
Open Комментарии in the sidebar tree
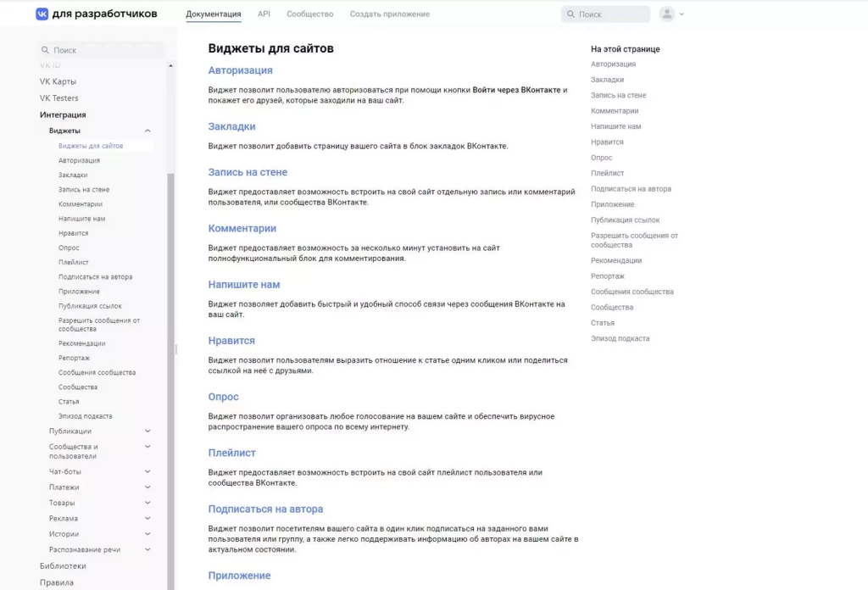81,204
